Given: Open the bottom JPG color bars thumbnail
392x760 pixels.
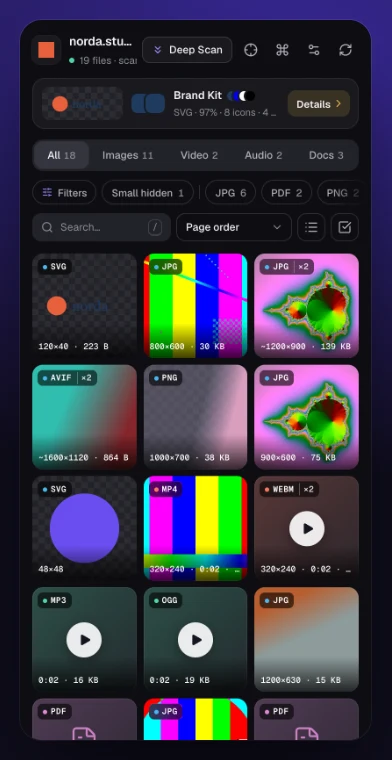Looking at the screenshot, I should [x=195, y=719].
